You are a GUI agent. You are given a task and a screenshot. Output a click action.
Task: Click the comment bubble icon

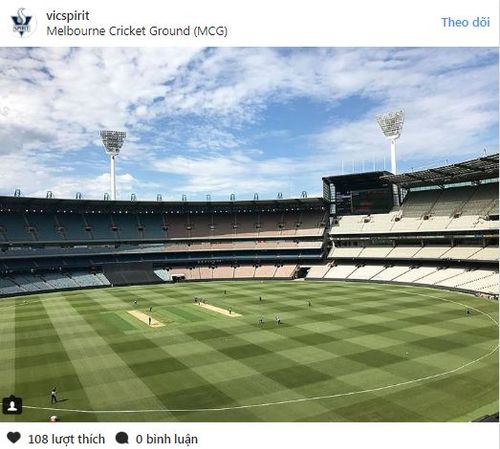coord(122,438)
